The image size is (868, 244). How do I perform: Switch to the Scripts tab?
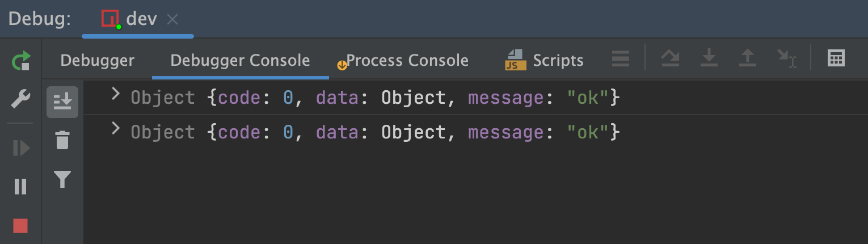click(544, 60)
